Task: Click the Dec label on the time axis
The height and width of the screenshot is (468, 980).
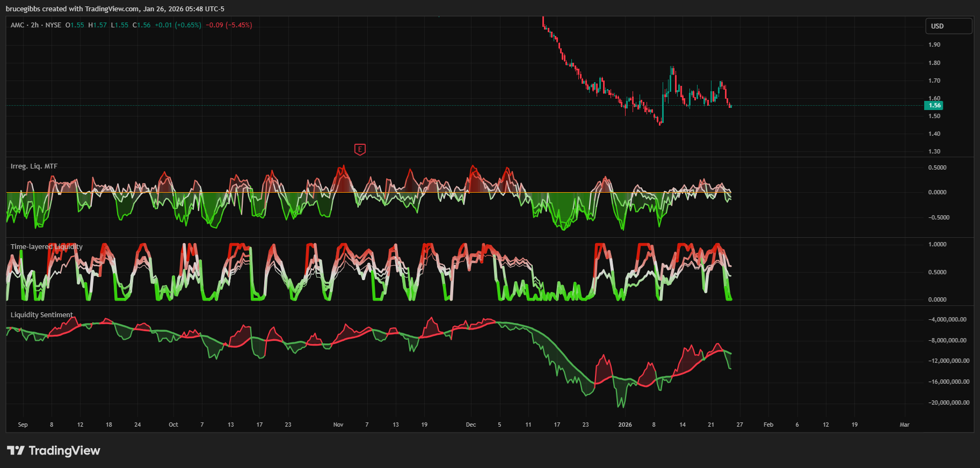Action: (470, 425)
